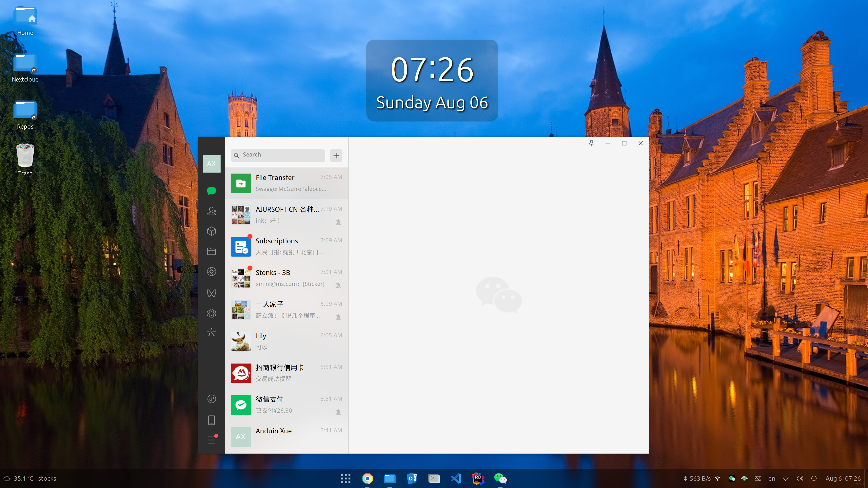The image size is (868, 488).
Task: Launch Visual Studio Code from taskbar
Action: [x=456, y=479]
